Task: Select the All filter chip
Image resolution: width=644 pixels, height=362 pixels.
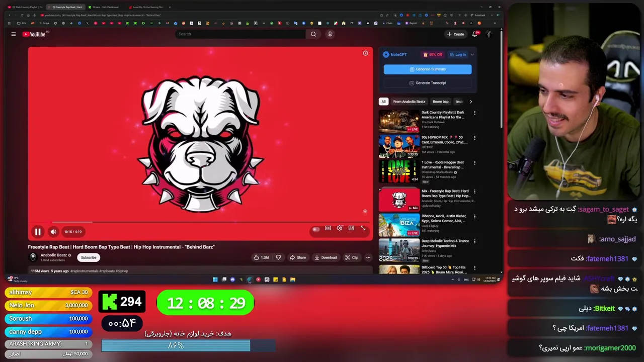Action: 383,102
